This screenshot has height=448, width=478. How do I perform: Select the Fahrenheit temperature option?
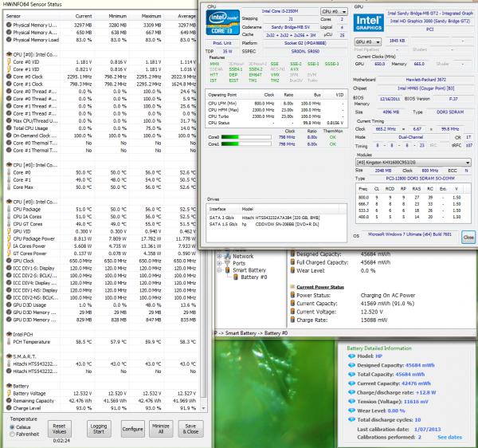pos(12,434)
